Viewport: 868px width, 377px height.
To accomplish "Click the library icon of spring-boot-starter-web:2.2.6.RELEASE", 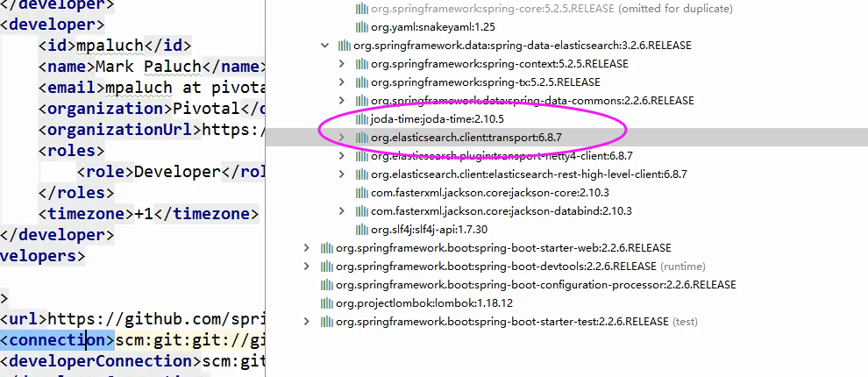I will [x=327, y=247].
